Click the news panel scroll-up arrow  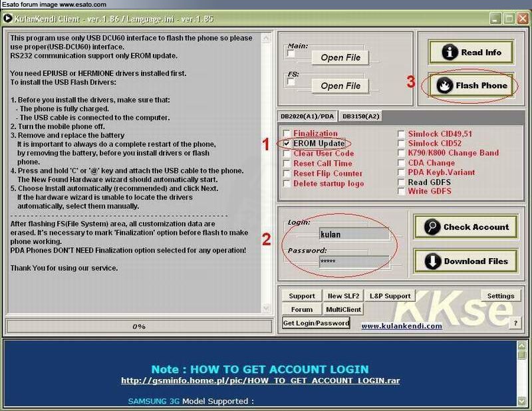pyautogui.click(x=522, y=346)
